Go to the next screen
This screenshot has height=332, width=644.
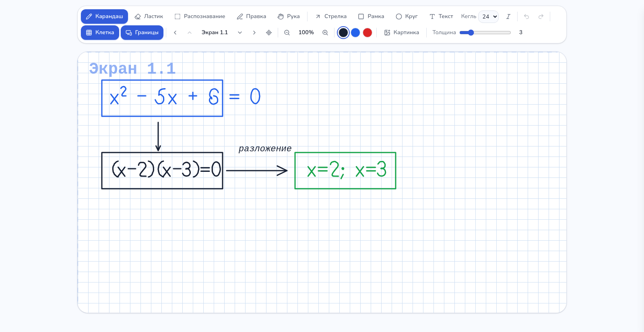pyautogui.click(x=254, y=33)
